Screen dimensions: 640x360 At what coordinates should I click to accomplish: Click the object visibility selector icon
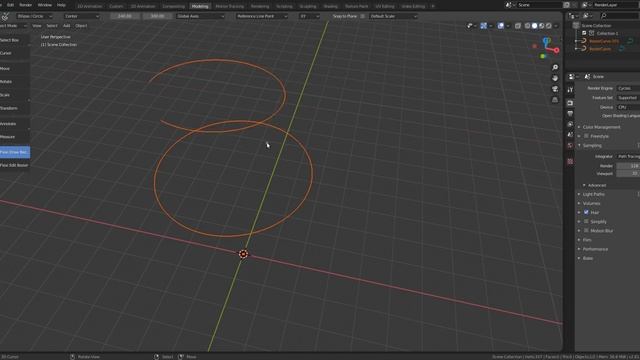(469, 26)
